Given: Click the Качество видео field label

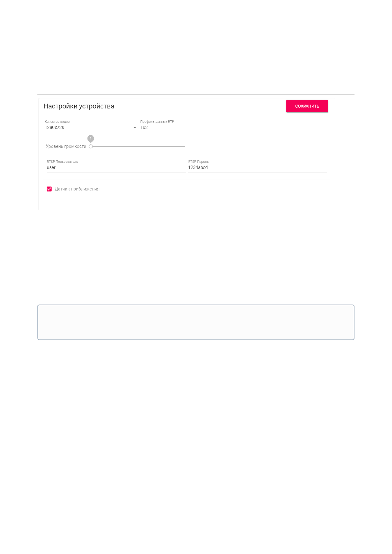Looking at the screenshot, I should click(x=57, y=122).
